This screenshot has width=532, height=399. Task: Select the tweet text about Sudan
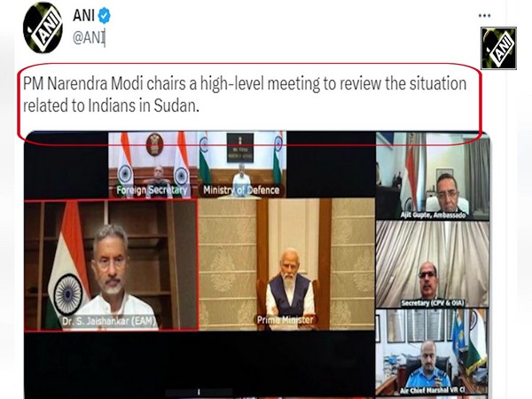tap(245, 95)
